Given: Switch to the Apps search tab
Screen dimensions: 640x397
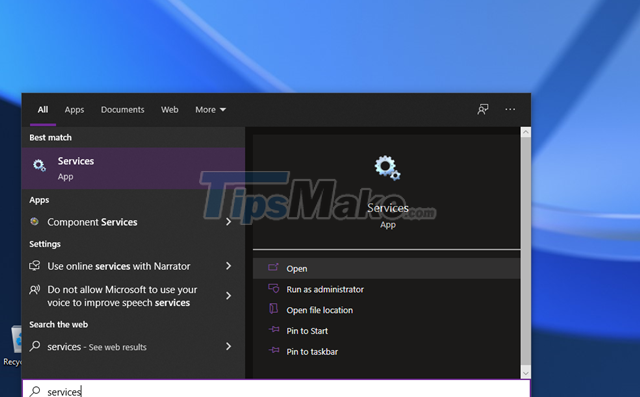Looking at the screenshot, I should tap(74, 110).
